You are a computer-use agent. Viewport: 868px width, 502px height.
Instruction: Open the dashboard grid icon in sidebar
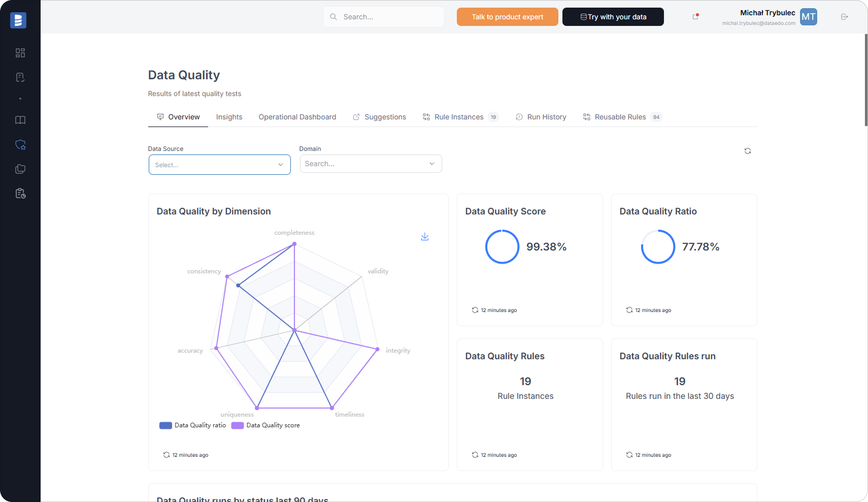point(20,53)
